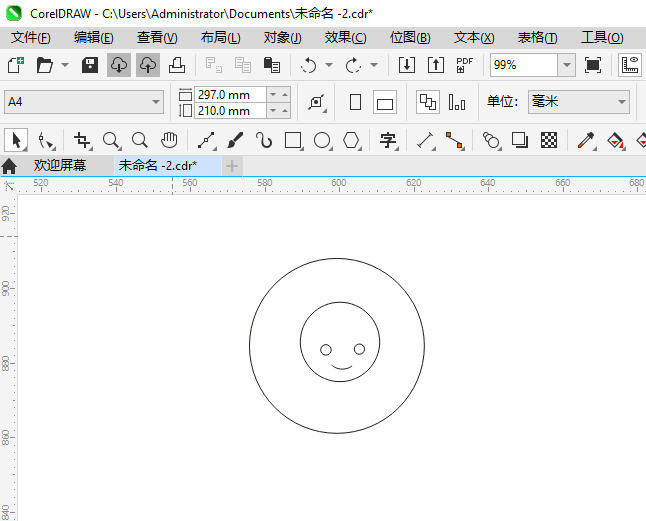Switch page to portrait orientation
Image resolution: width=646 pixels, height=521 pixels.
tap(355, 102)
